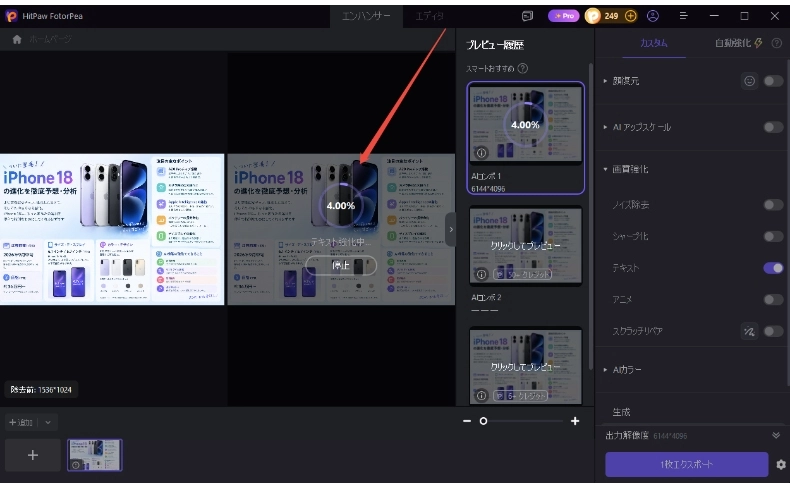The height and width of the screenshot is (488, 790).
Task: Expand the AIカラー section arrow
Action: [605, 370]
